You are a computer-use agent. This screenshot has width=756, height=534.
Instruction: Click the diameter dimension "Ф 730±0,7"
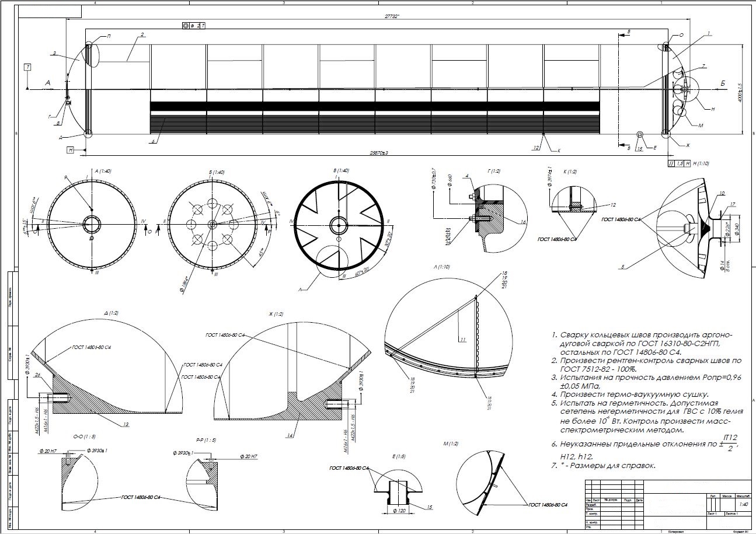433,179
